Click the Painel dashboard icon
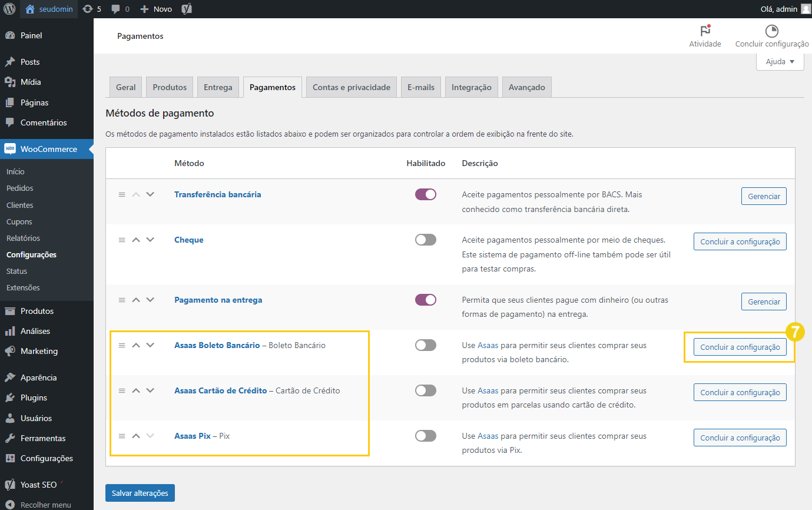The width and height of the screenshot is (812, 510). tap(10, 35)
